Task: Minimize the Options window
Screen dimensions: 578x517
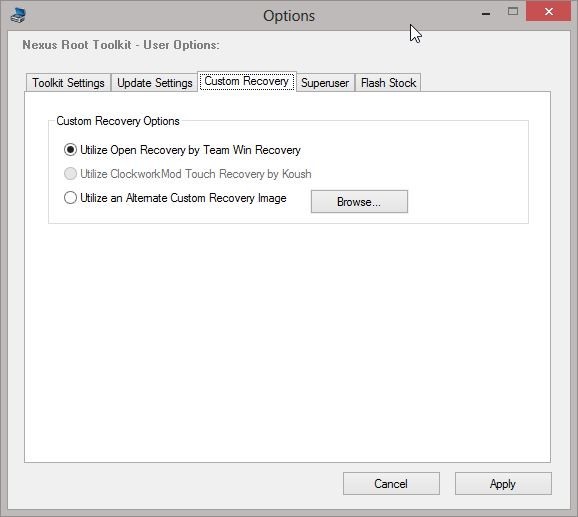Action: pos(486,13)
